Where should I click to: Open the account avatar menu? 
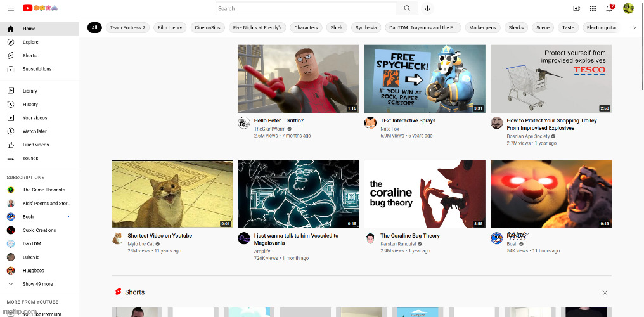click(628, 8)
